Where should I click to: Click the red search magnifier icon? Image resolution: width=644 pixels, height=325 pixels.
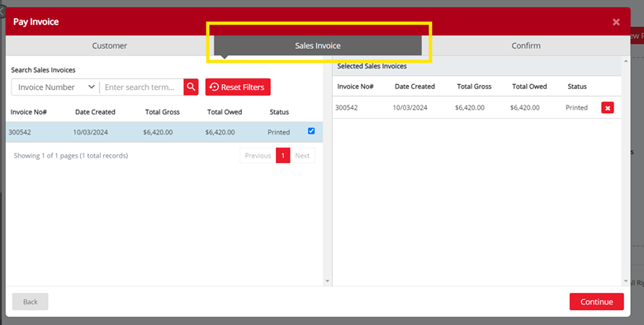191,87
